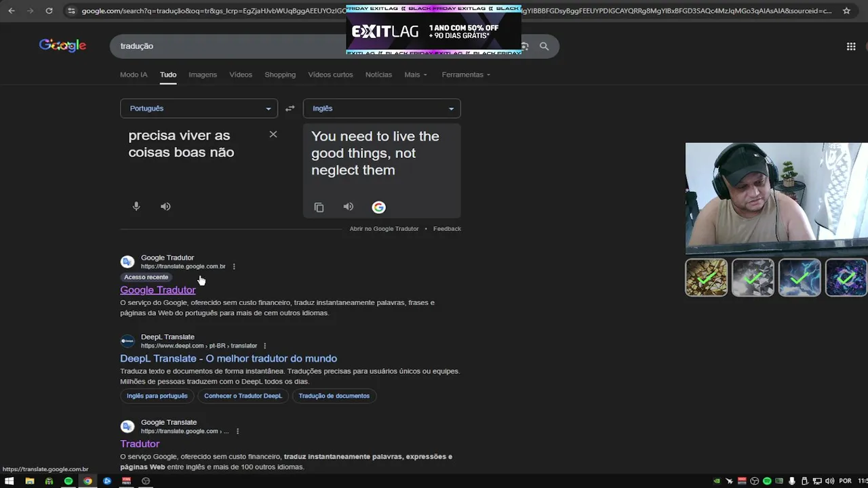This screenshot has height=488, width=868.
Task: Click the Chrome icon in the taskbar
Action: tap(87, 481)
